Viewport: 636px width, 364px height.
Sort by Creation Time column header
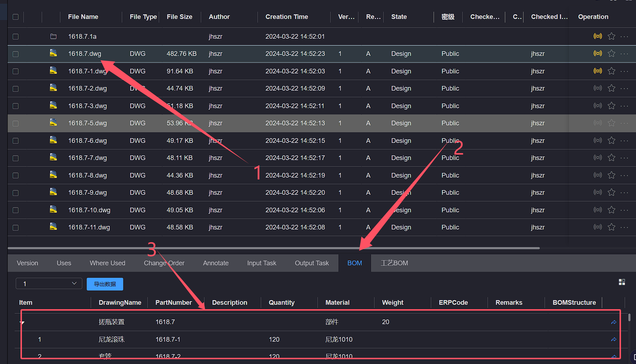tap(287, 17)
